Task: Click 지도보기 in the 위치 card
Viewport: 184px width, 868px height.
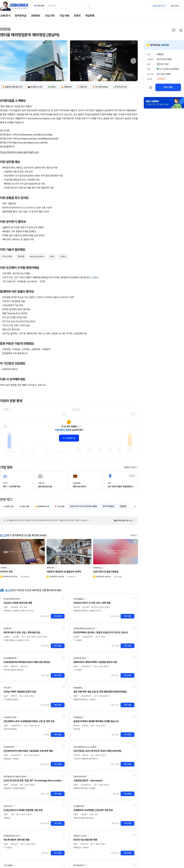Action: [x=132, y=476]
